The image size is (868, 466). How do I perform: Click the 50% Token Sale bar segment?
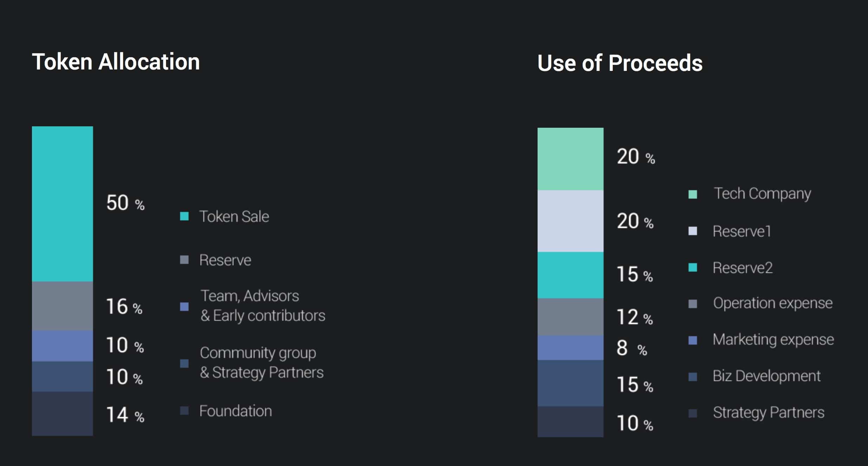pyautogui.click(x=63, y=204)
